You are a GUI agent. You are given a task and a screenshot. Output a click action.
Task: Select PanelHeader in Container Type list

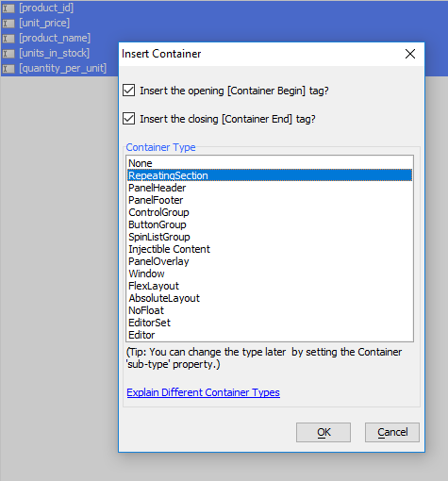pos(270,188)
